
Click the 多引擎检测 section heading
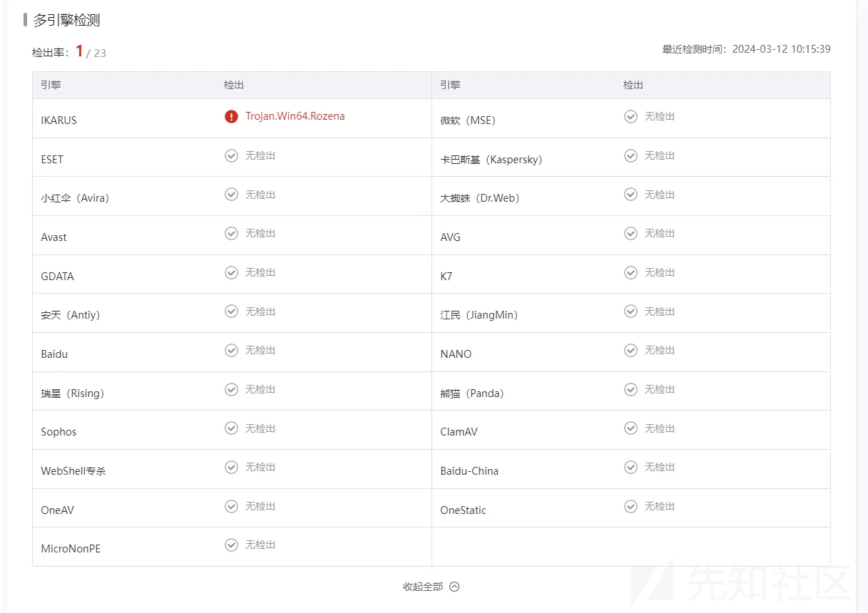pos(66,20)
